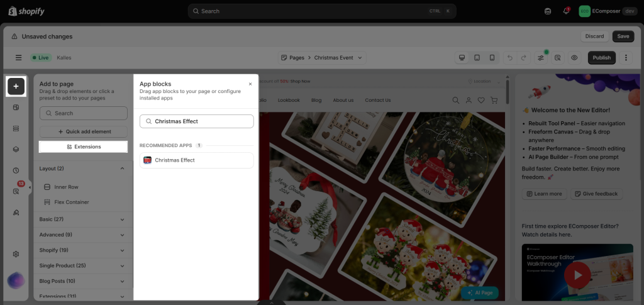The image size is (644, 305).
Task: Click the Give feedback button
Action: [596, 194]
